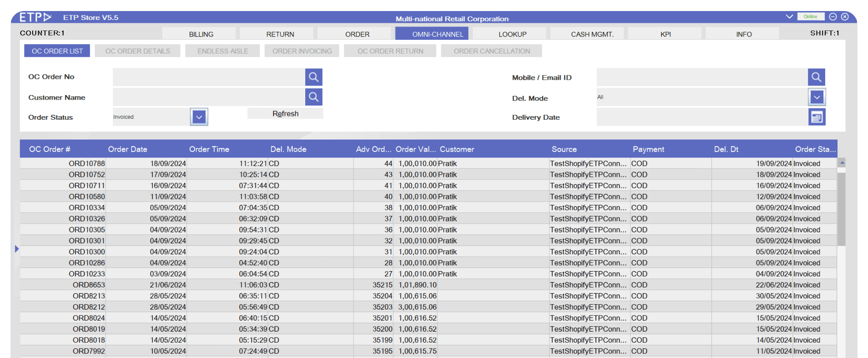This screenshot has height=358, width=868.
Task: Click the ETP logo in title bar
Action: click(35, 17)
